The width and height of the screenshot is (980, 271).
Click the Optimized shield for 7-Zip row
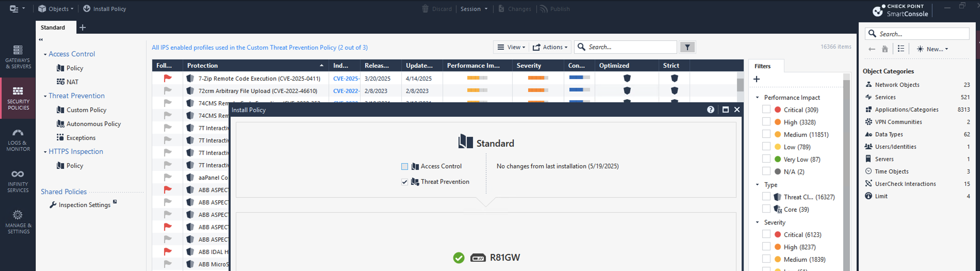pyautogui.click(x=627, y=78)
